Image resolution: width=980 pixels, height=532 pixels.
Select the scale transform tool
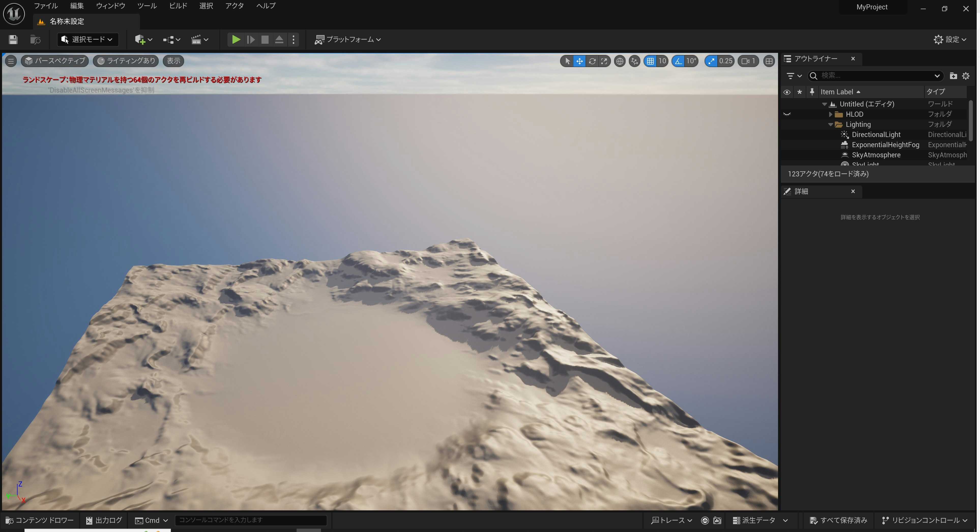click(x=604, y=61)
